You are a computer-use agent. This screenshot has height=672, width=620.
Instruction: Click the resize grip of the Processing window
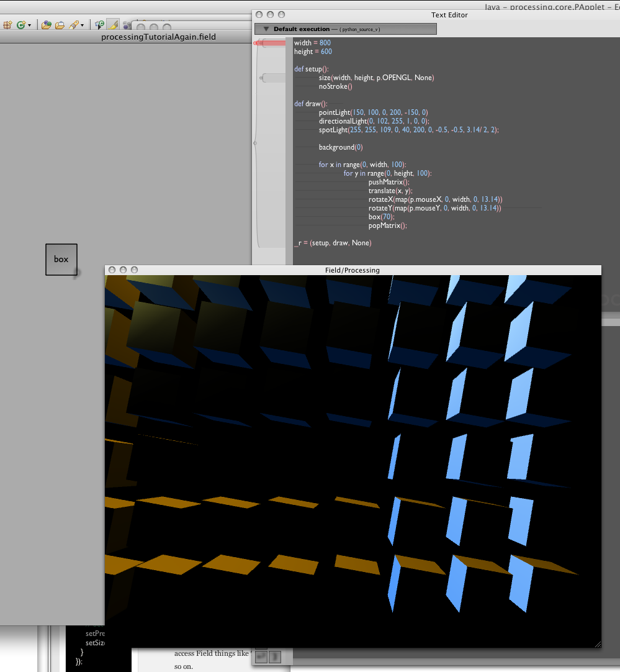[598, 644]
